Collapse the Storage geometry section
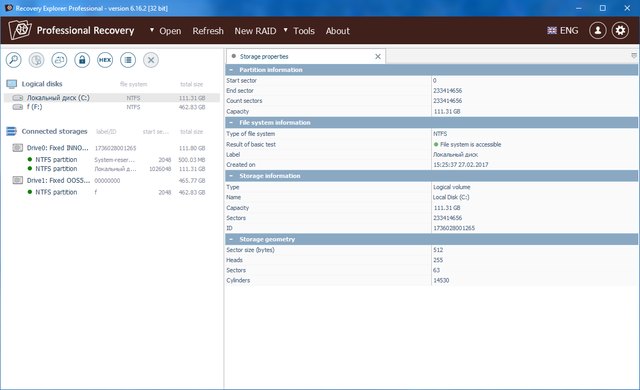 click(231, 239)
